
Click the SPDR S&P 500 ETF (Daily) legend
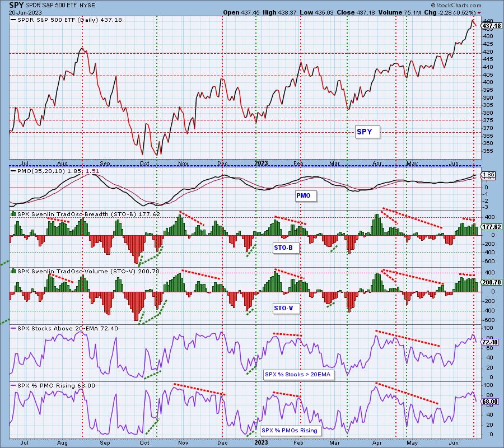tap(67, 20)
